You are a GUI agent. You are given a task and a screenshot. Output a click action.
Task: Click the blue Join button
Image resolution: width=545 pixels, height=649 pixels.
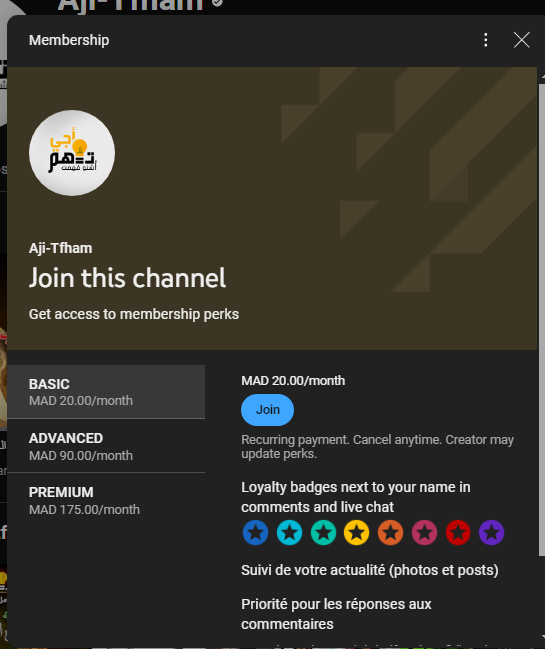[267, 410]
